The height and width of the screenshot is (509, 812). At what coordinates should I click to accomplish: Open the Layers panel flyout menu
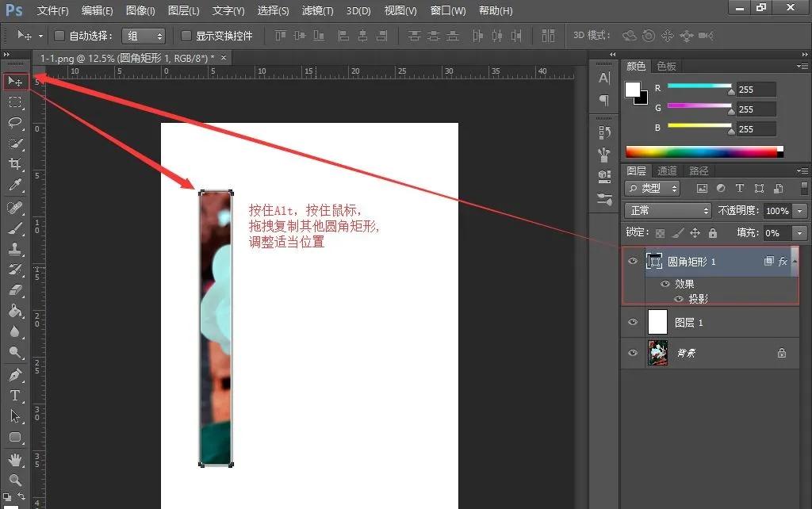pyautogui.click(x=802, y=170)
